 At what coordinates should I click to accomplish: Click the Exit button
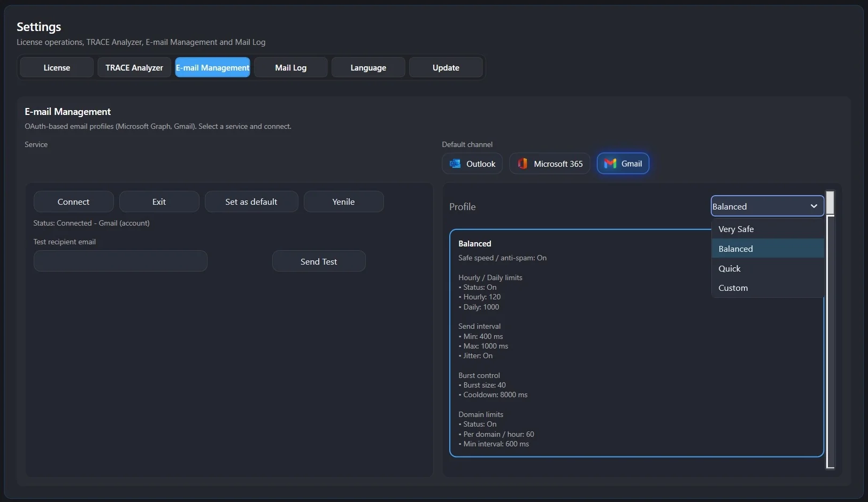(159, 202)
